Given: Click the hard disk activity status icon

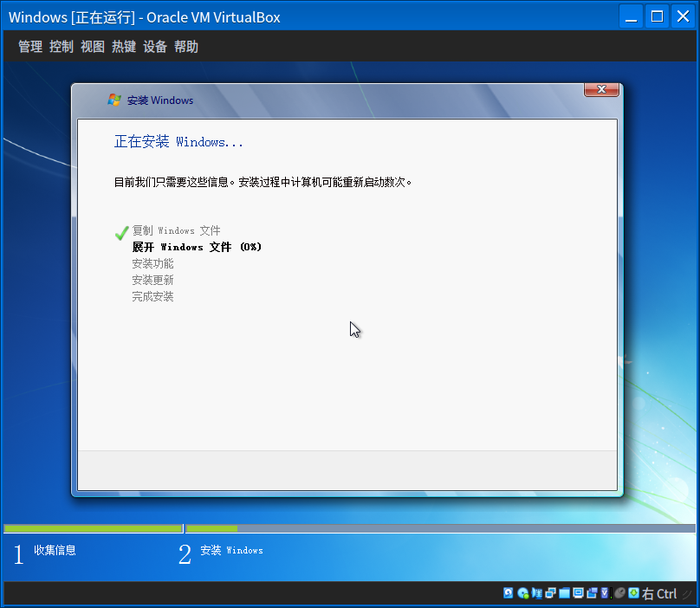Looking at the screenshot, I should pos(509,593).
